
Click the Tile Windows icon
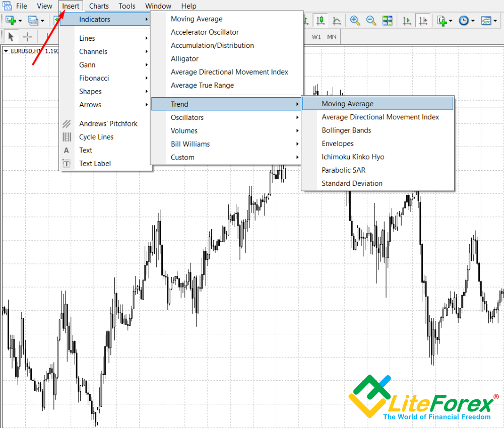click(x=387, y=21)
